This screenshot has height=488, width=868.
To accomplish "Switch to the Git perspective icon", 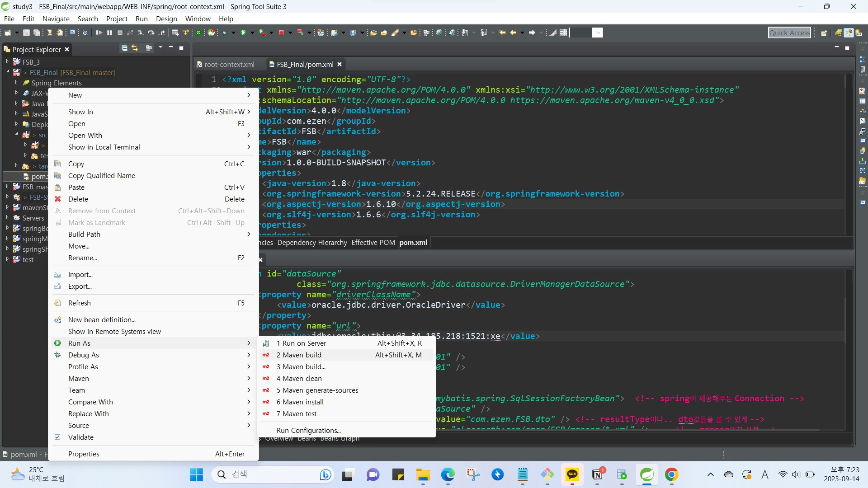I will [x=859, y=33].
